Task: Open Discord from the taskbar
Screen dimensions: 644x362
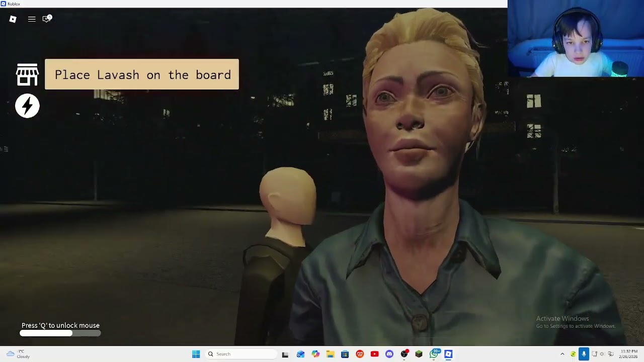Action: [x=389, y=354]
